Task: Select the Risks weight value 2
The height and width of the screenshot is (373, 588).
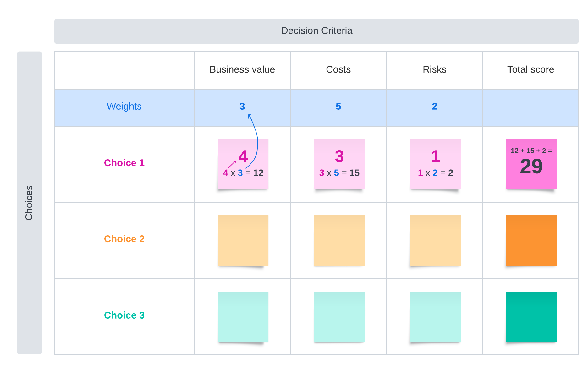Action: (x=434, y=107)
